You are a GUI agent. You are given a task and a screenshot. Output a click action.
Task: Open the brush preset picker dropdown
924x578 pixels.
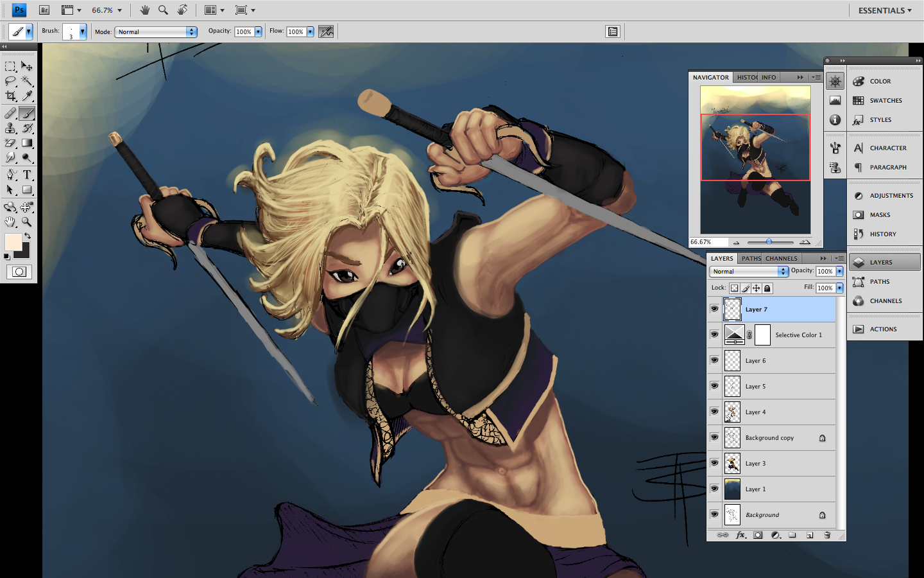click(x=82, y=31)
